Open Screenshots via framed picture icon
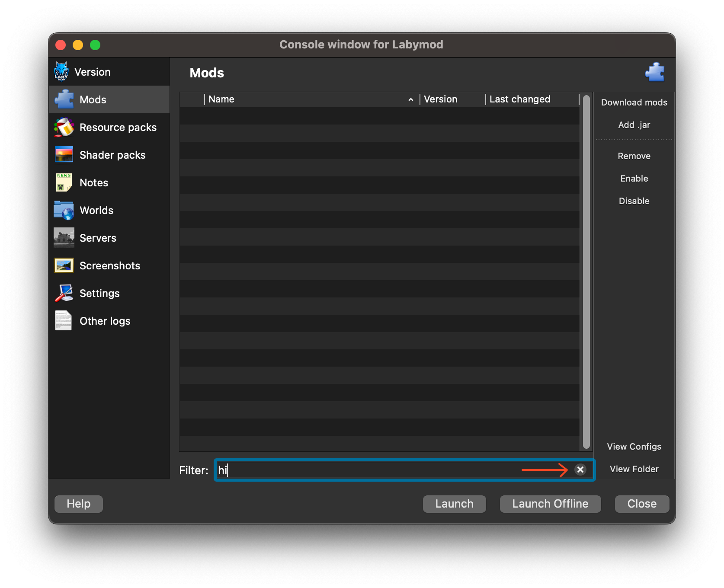This screenshot has width=724, height=588. click(64, 265)
